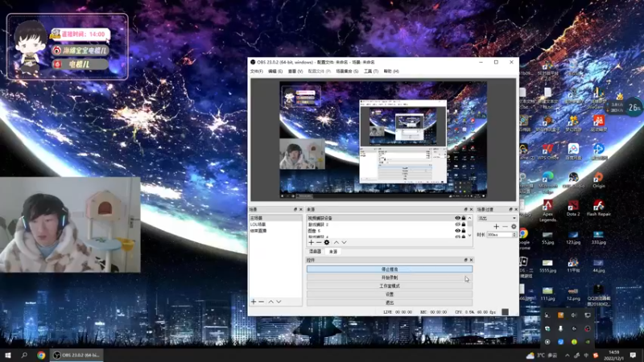Open 工具(T) menu
Screen dimensions: 644x362
[x=371, y=72]
